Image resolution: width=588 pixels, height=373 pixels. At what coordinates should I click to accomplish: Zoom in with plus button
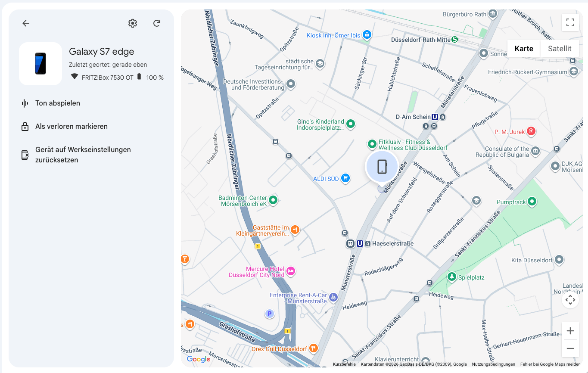[x=570, y=331]
